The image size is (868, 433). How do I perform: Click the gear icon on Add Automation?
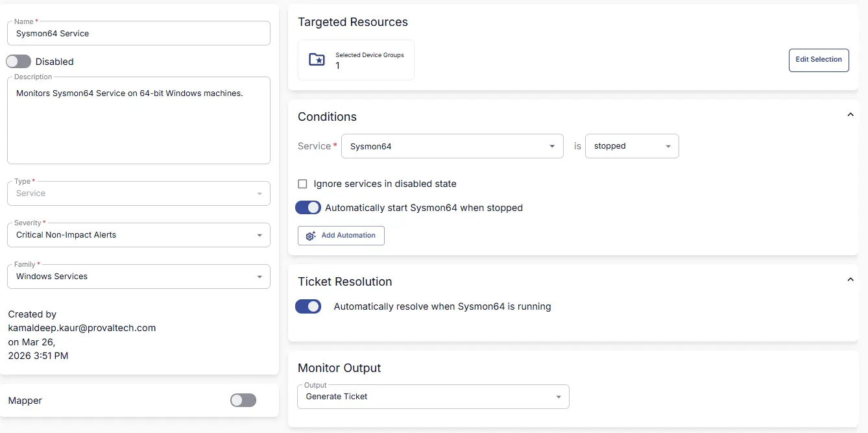[x=311, y=236]
